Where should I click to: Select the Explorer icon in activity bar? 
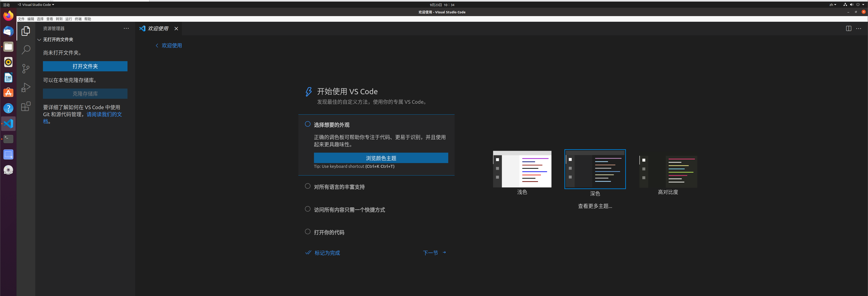26,31
